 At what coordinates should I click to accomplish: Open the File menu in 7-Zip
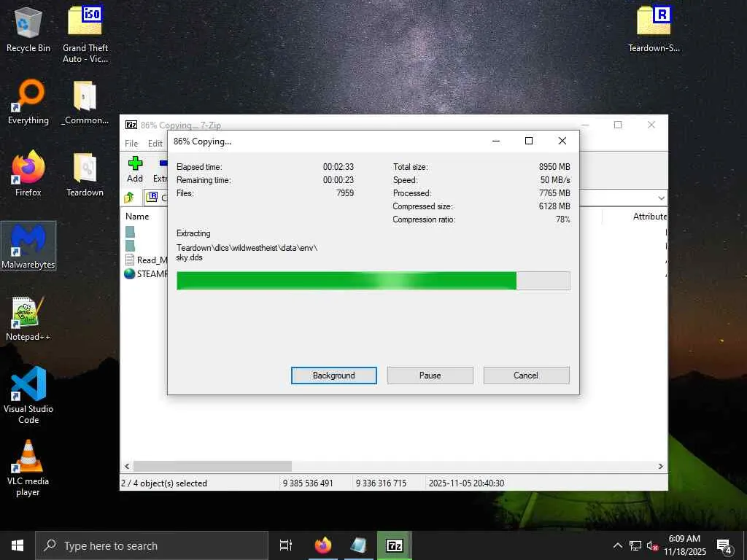click(131, 144)
